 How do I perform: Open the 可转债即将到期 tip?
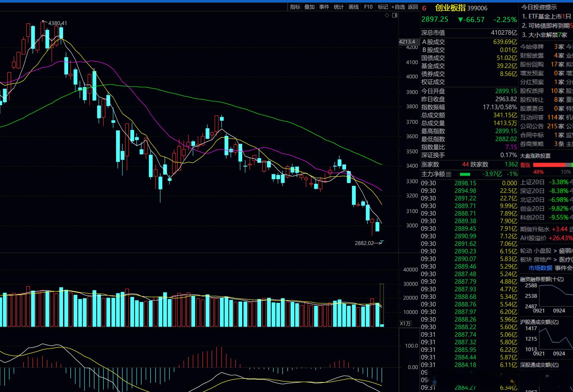547,26
